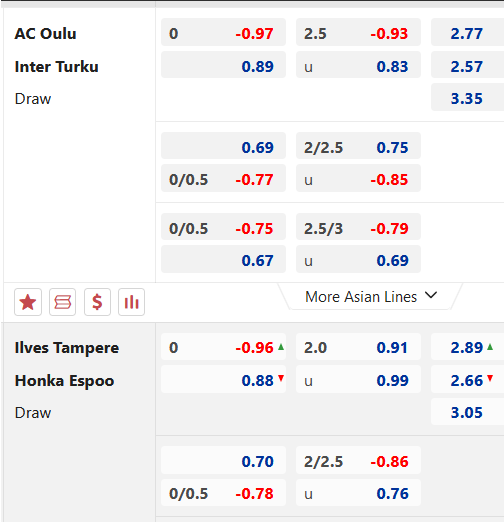Open the bar chart statistics icon
The height and width of the screenshot is (522, 504).
131,302
